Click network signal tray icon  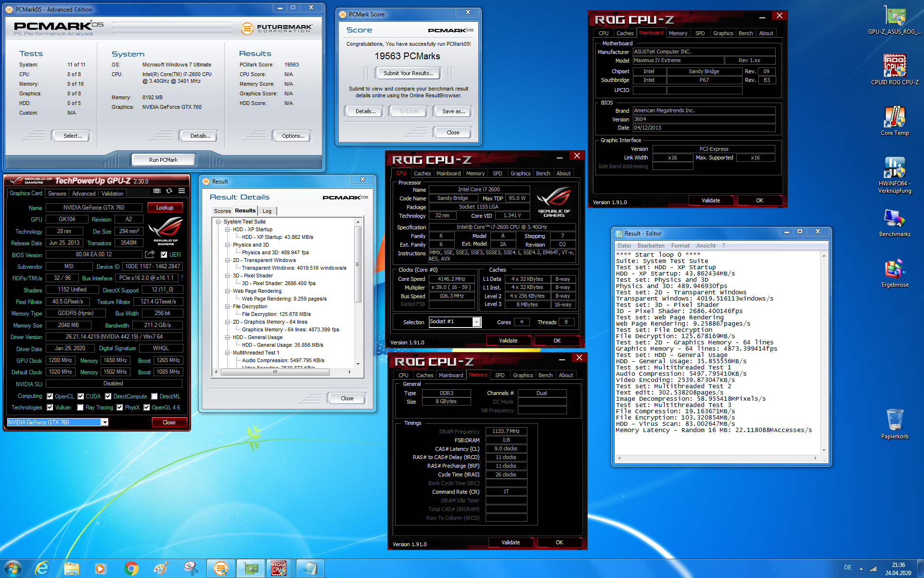coord(873,569)
